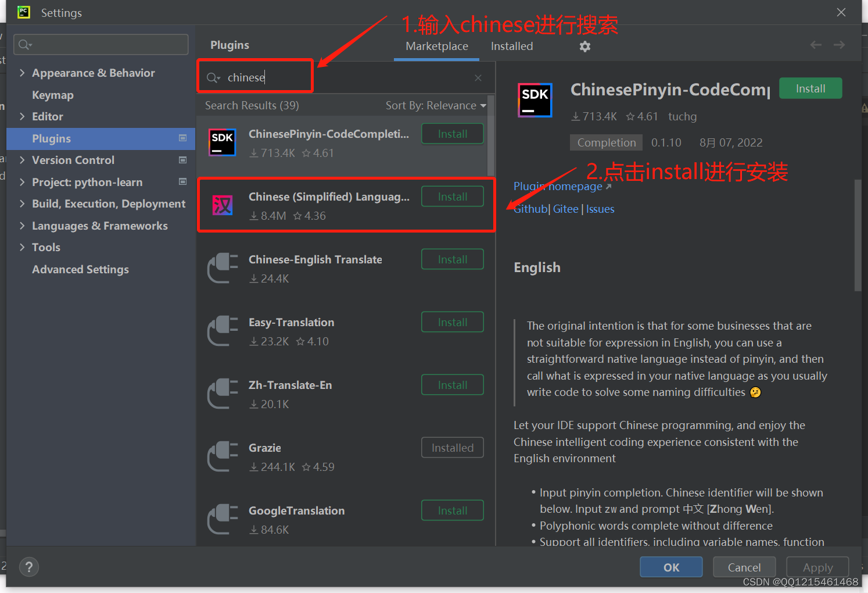Click the Completion category tag

click(607, 142)
